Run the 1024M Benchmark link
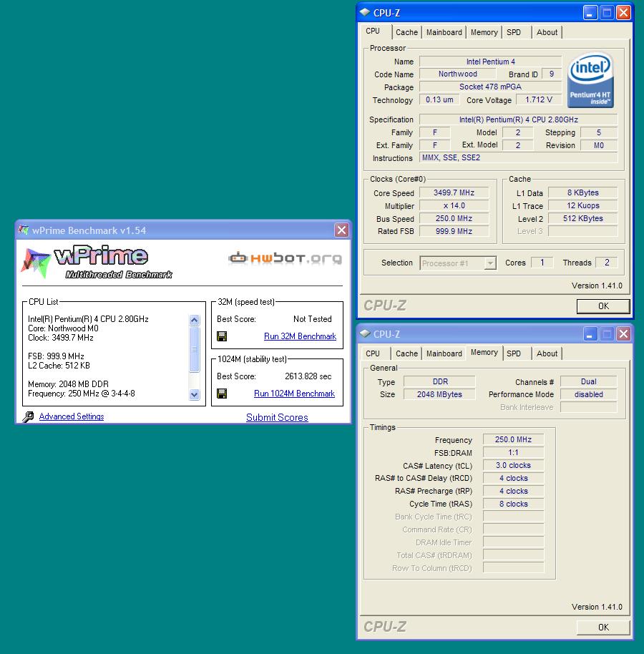The image size is (644, 654). [x=295, y=394]
